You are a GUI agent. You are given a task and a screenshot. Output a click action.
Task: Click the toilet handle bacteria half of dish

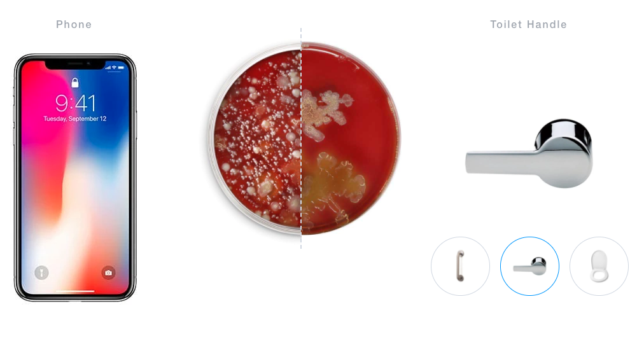tap(351, 138)
